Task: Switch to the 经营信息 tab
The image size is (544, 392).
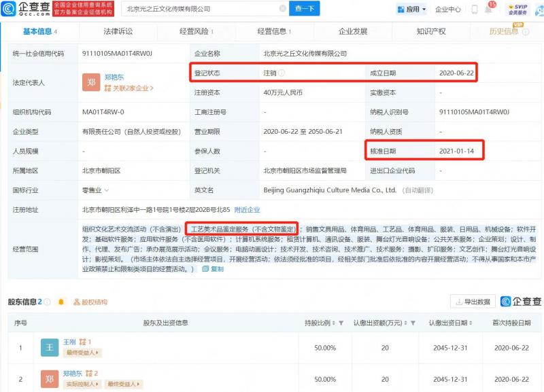Action: (274, 31)
